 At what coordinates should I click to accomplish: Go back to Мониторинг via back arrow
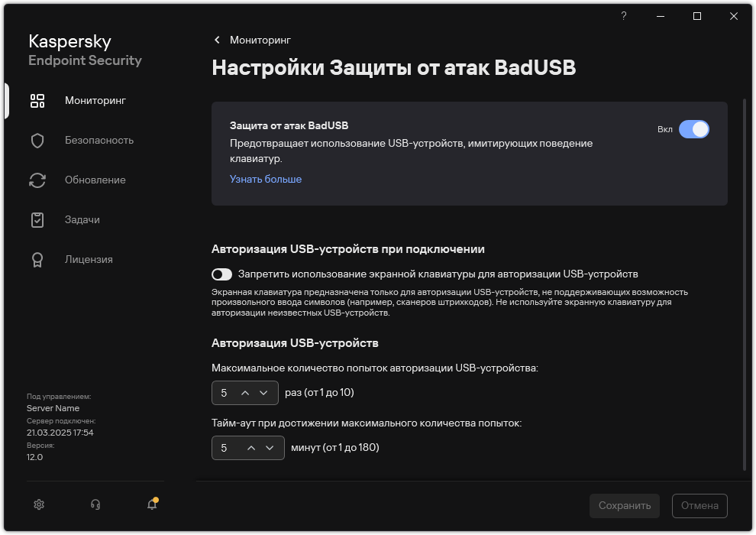(x=218, y=40)
